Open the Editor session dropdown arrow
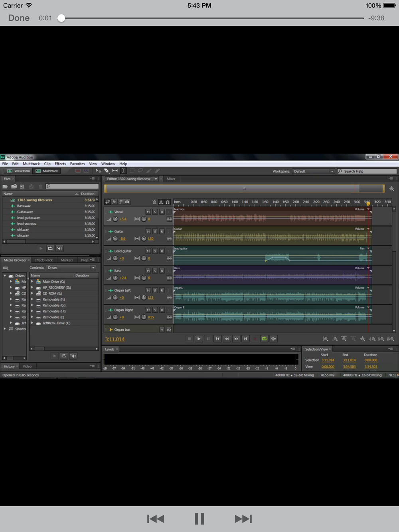The width and height of the screenshot is (399, 532). [x=156, y=179]
